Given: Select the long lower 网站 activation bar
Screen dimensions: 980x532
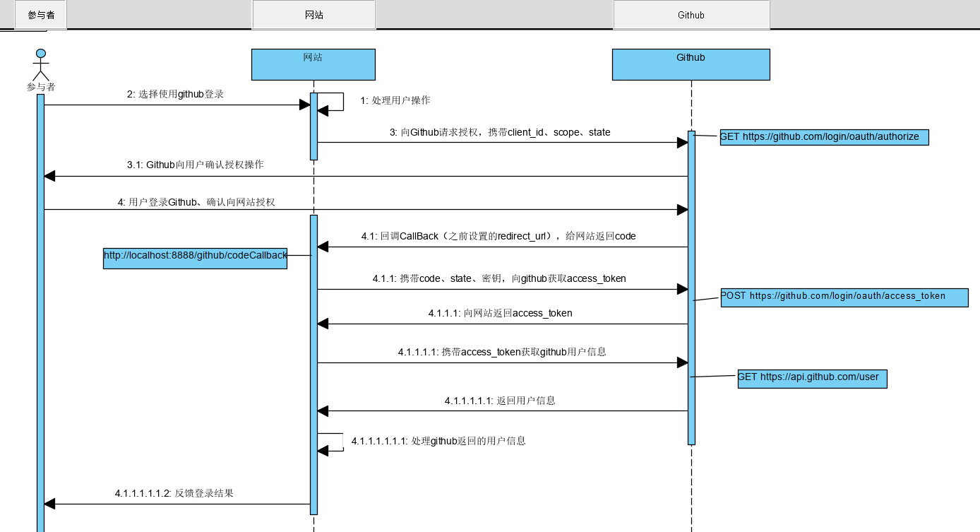Looking at the screenshot, I should pos(313,365).
